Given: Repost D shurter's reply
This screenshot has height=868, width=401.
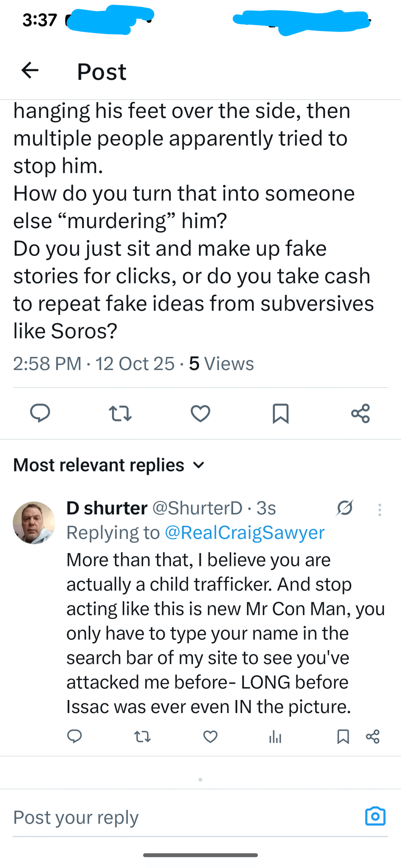Looking at the screenshot, I should pyautogui.click(x=142, y=736).
